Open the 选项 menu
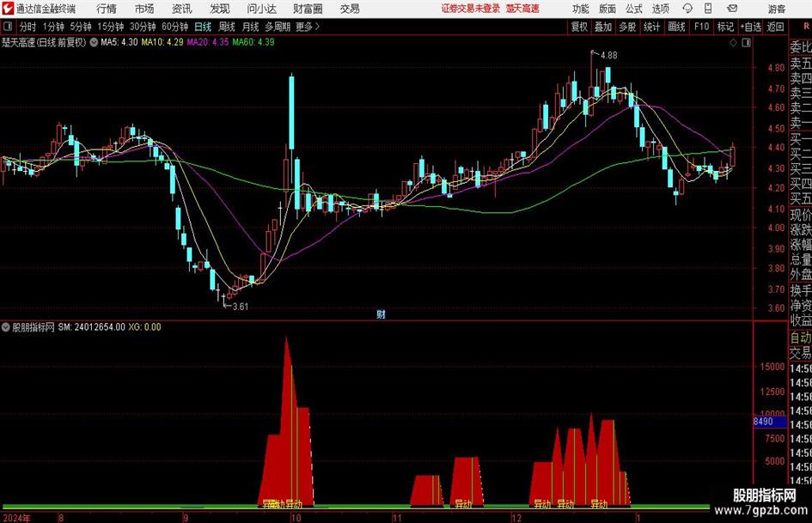This screenshot has height=523, width=812. tap(660, 9)
